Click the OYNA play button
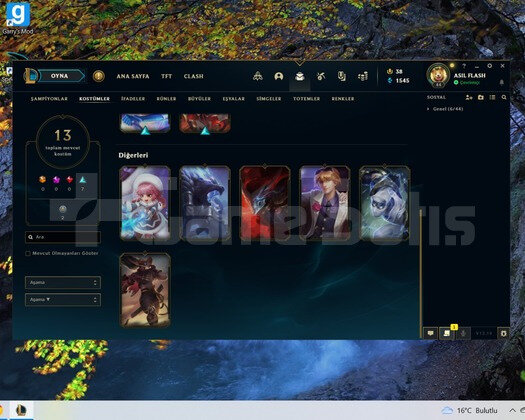The image size is (525, 420). 61,76
